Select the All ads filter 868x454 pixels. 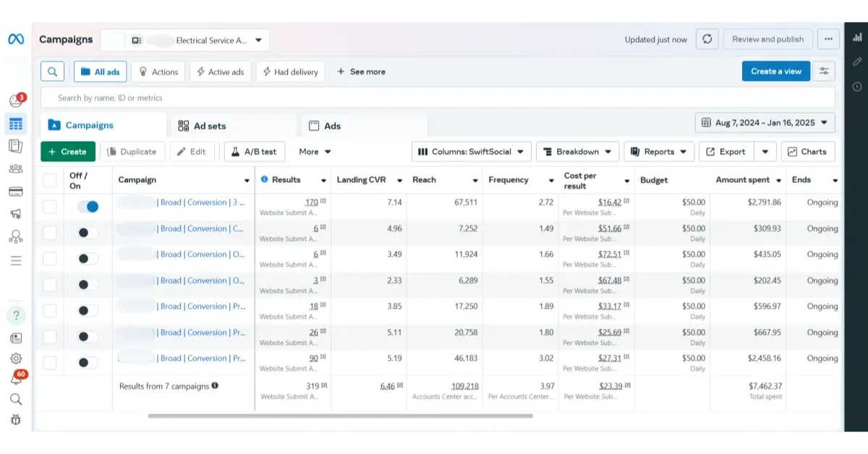101,72
